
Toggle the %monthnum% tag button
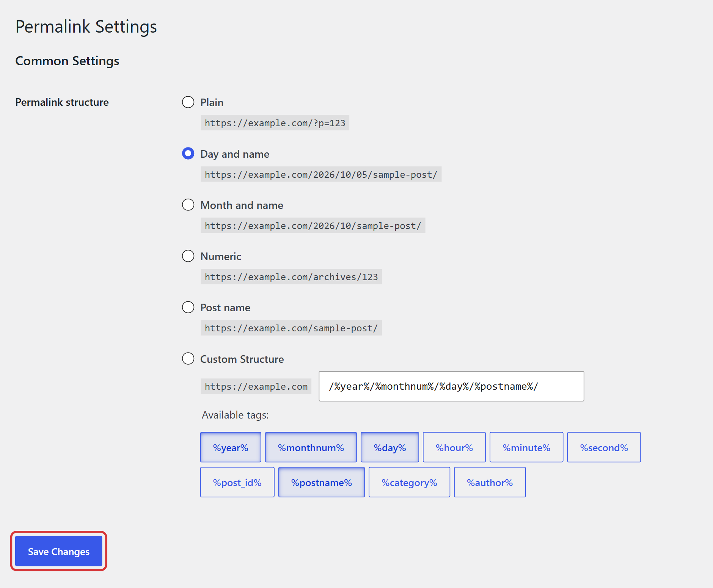click(x=311, y=447)
